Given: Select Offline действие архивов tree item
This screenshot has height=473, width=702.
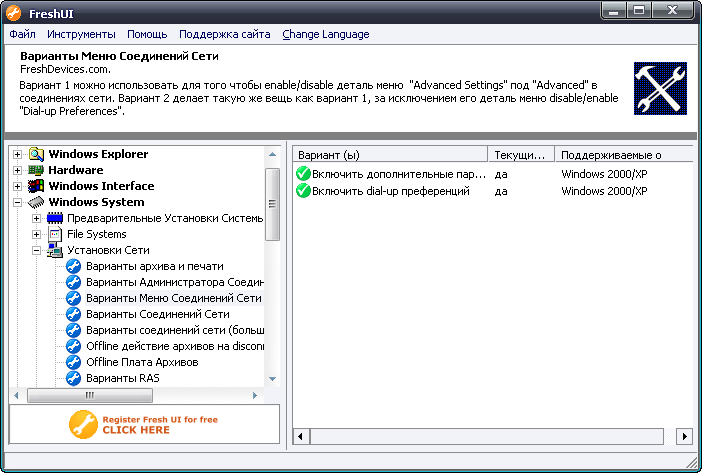Looking at the screenshot, I should click(175, 346).
